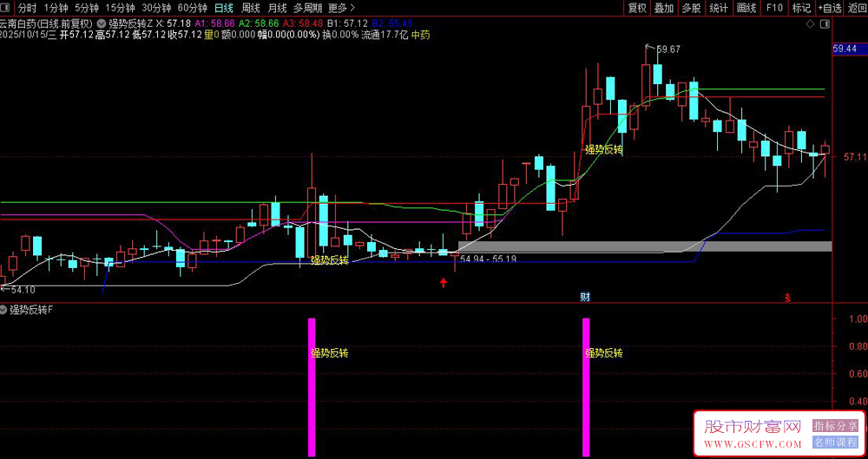Click the 中药 sector label
The width and height of the screenshot is (868, 459).
click(421, 35)
